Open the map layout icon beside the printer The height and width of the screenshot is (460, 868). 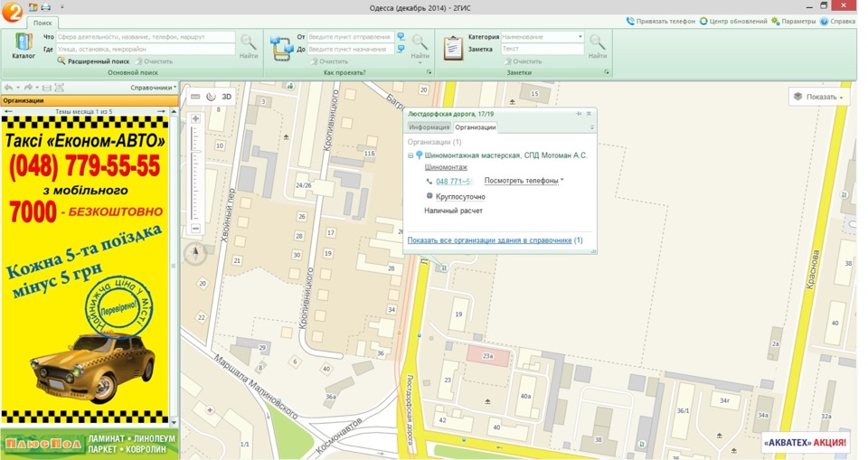tap(33, 7)
